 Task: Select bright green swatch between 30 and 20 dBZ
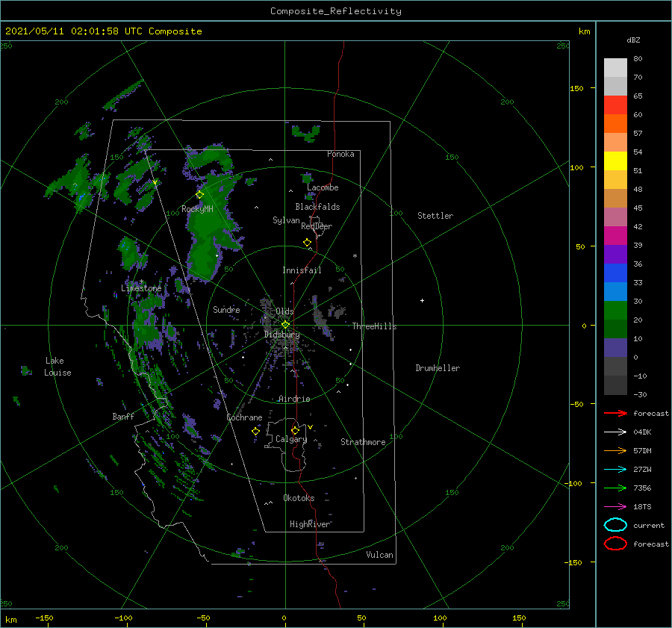tap(615, 311)
